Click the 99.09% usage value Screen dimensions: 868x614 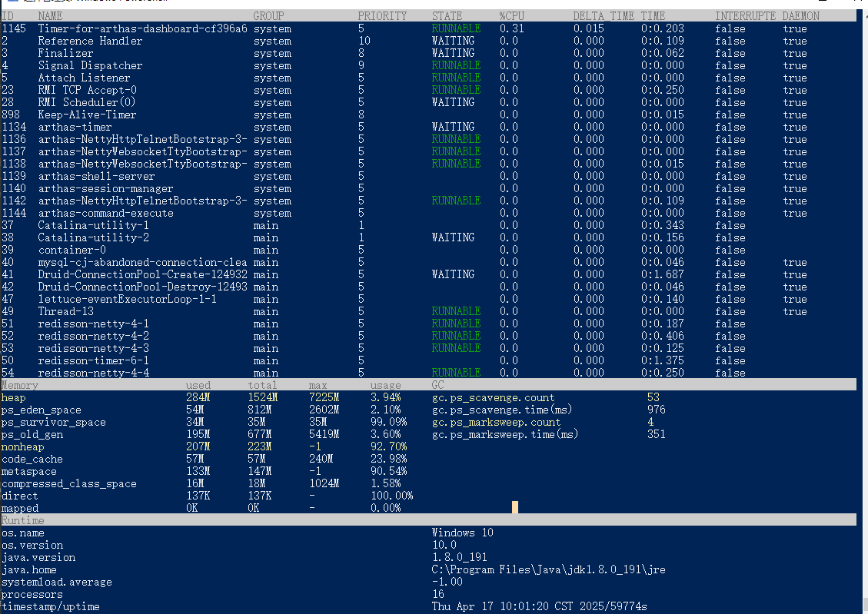coord(388,422)
